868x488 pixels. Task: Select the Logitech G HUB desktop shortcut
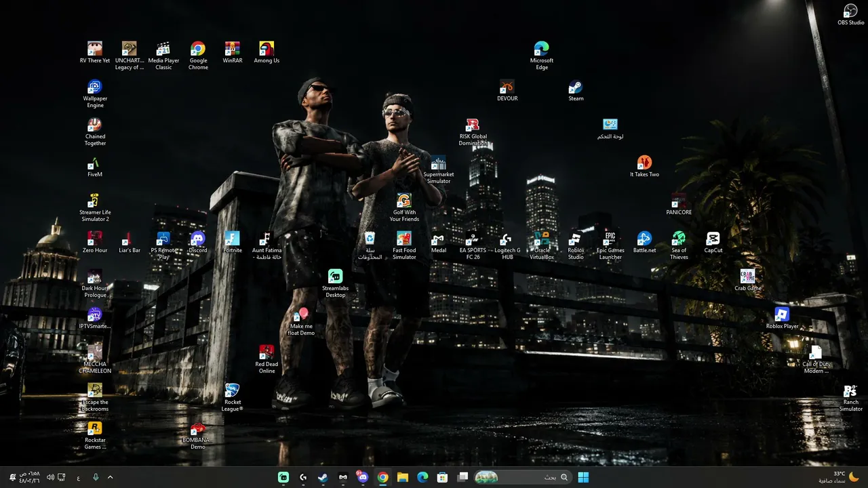507,245
